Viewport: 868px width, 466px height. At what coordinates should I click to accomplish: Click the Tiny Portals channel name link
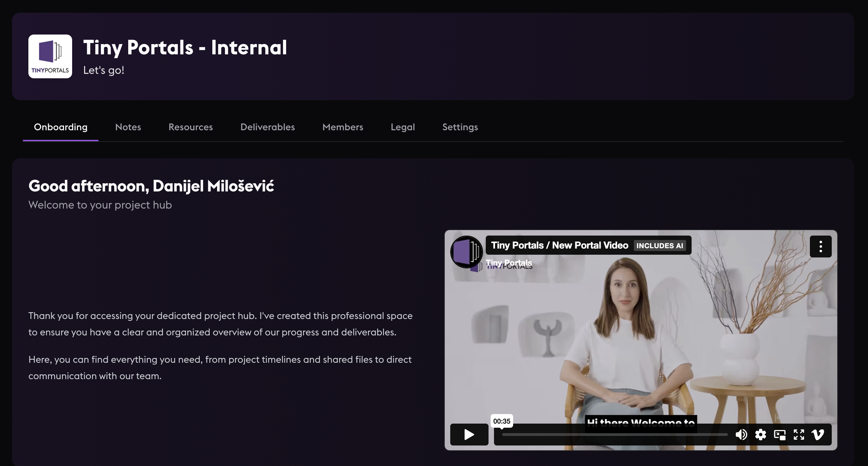pos(509,263)
